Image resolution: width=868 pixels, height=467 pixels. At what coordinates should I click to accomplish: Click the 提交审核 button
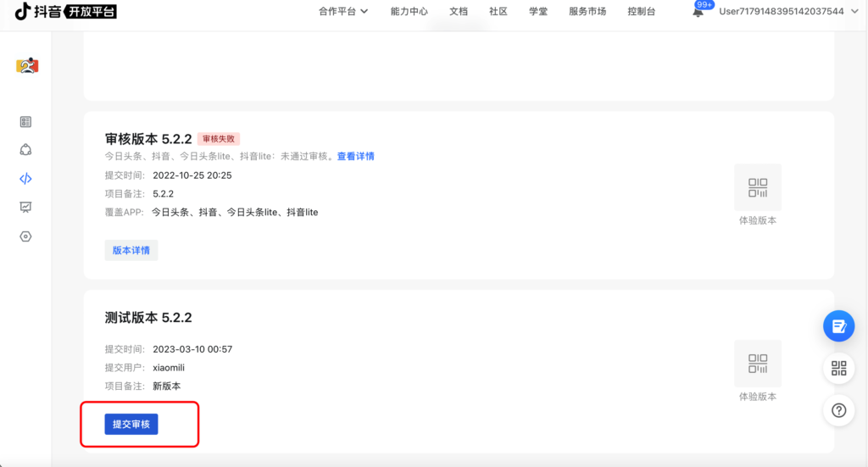(x=131, y=424)
